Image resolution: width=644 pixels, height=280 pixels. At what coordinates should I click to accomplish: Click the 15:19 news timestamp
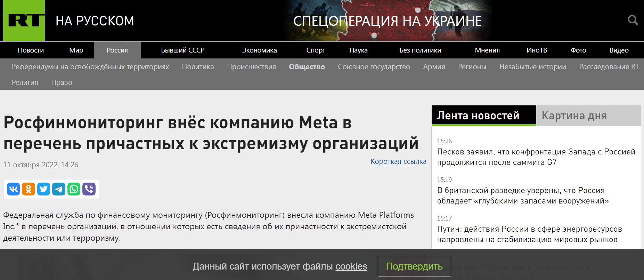click(x=445, y=180)
